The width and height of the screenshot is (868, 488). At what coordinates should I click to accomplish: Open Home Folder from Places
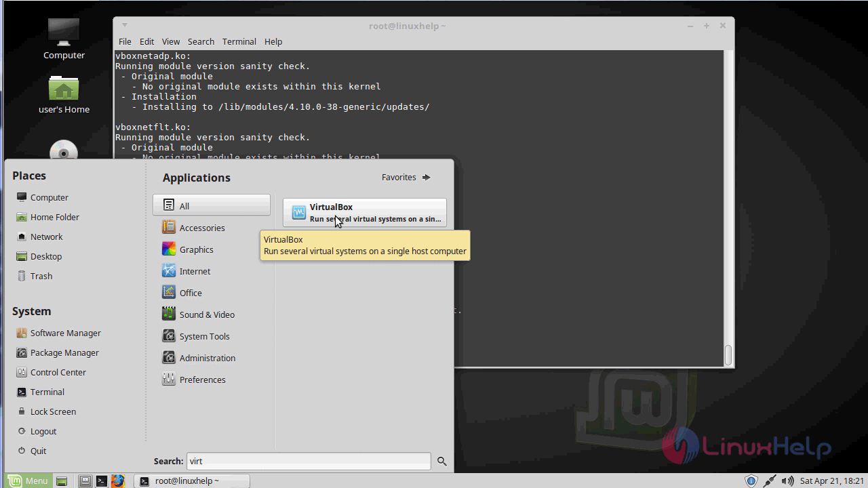(x=47, y=217)
